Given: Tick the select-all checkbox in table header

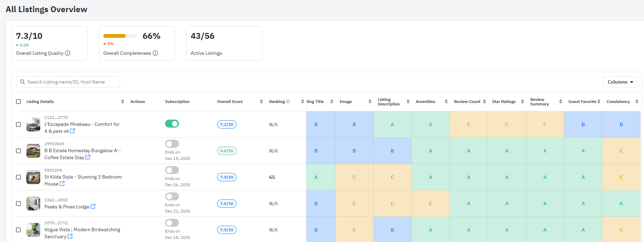Looking at the screenshot, I should 18,102.
